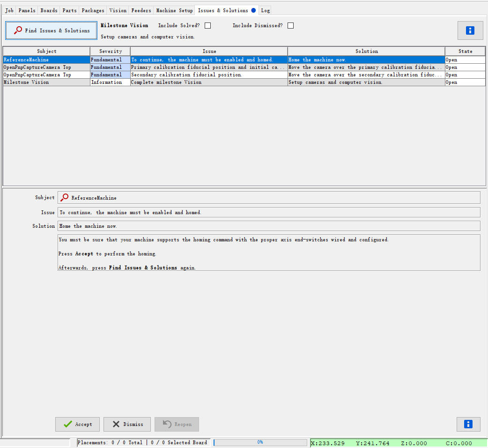488x448 pixels.
Task: Click the Z:0.000 coordinate readout
Action: [x=414, y=443]
